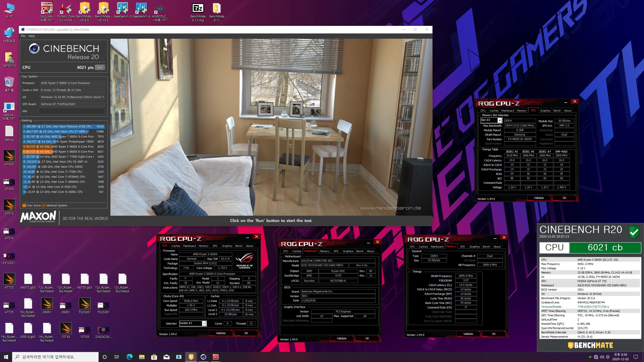The height and width of the screenshot is (362, 644).
Task: Open the 내 PC desktop icon
Action: click(x=9, y=10)
